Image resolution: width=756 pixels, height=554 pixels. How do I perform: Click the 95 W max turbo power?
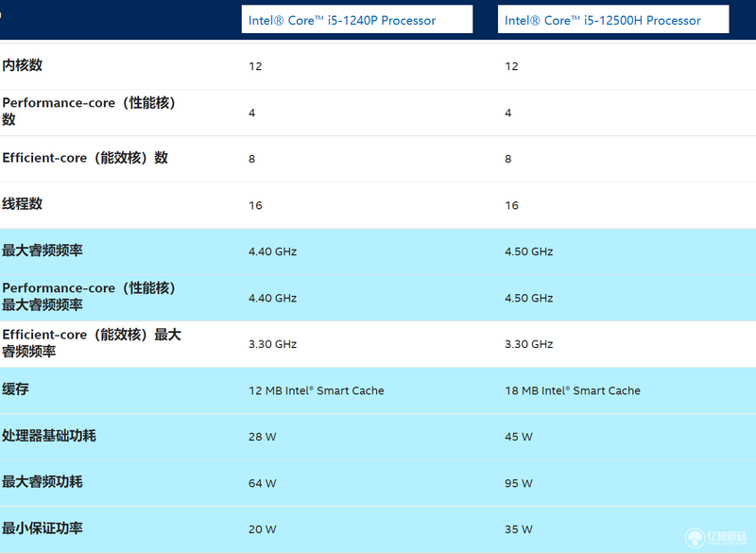point(519,483)
